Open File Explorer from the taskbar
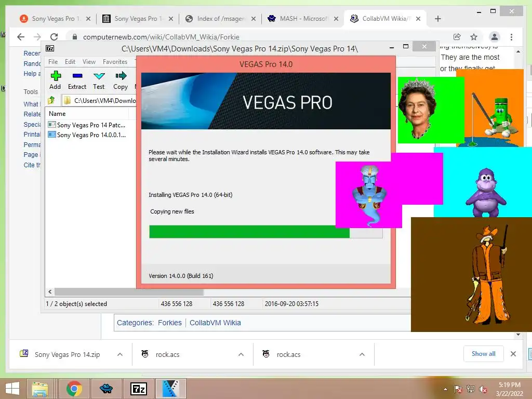 pos(40,389)
